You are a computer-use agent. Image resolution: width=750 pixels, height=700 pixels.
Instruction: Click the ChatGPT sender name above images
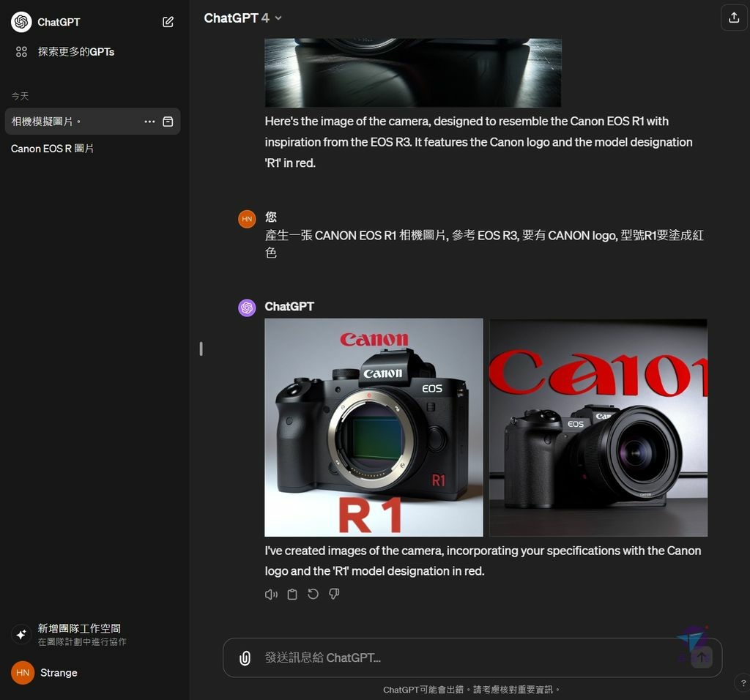tap(289, 307)
